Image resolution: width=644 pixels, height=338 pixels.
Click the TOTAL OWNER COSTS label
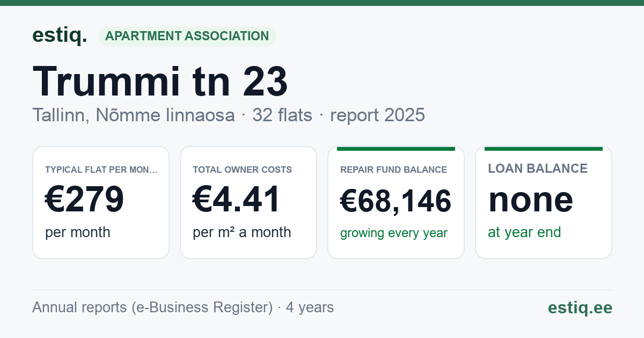[243, 170]
